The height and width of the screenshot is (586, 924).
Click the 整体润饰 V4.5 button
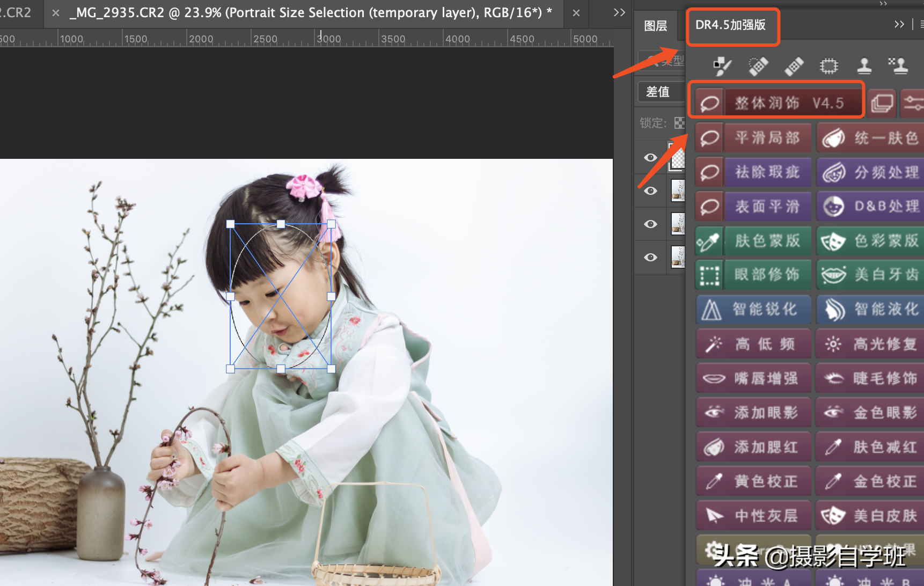[789, 102]
